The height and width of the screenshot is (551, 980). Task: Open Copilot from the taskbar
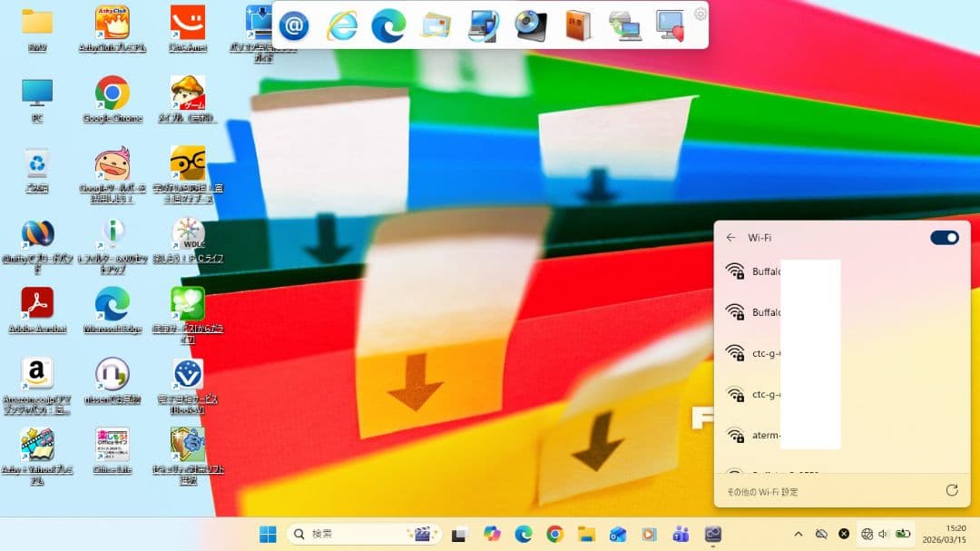pyautogui.click(x=493, y=534)
